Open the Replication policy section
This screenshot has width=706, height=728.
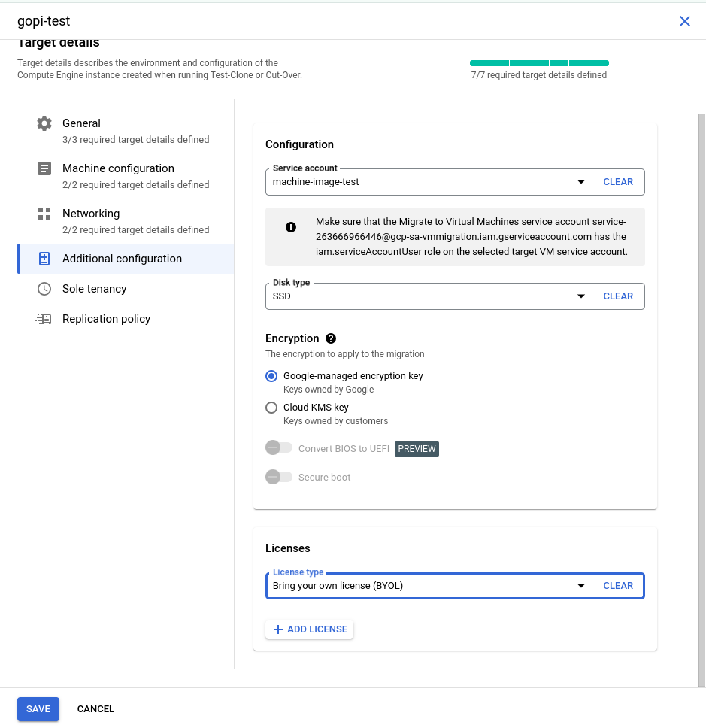pyautogui.click(x=126, y=319)
